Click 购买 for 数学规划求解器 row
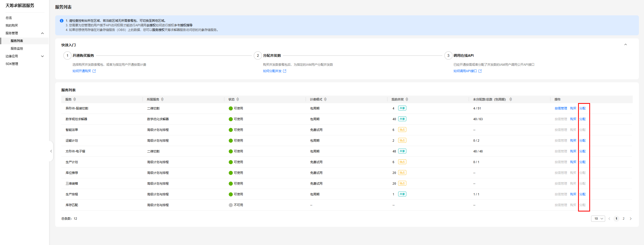 click(x=573, y=119)
